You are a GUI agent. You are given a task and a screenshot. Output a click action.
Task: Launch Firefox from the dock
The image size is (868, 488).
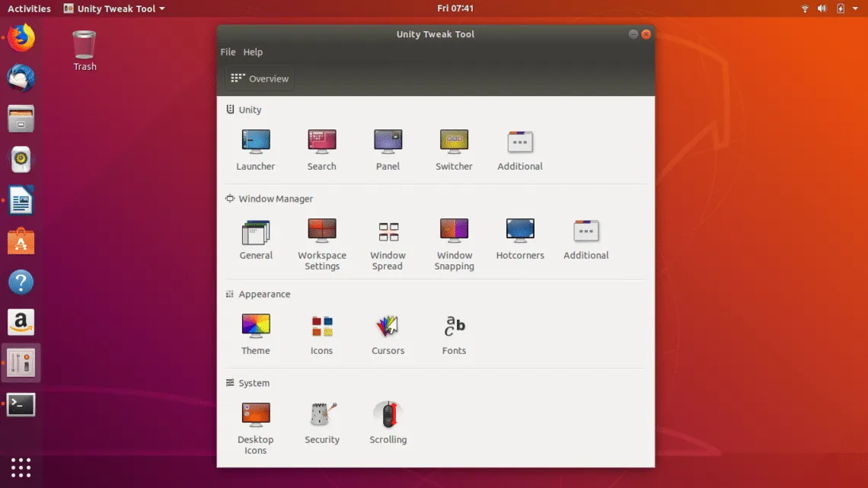point(21,37)
